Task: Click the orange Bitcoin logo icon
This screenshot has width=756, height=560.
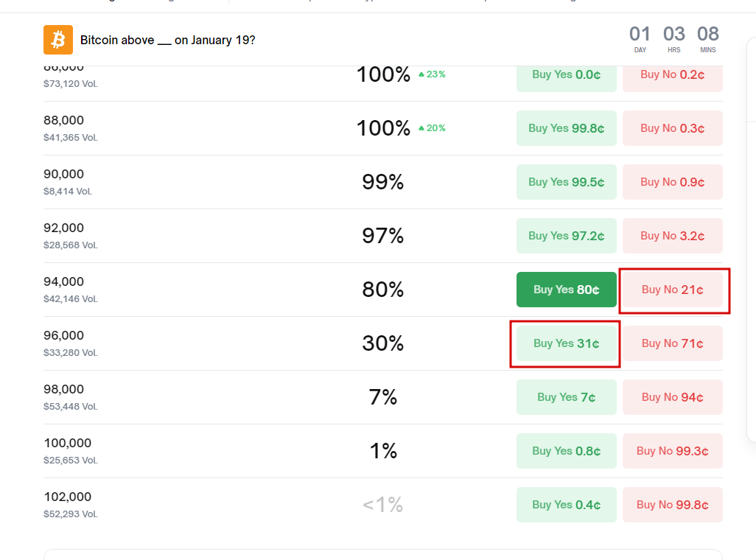Action: pyautogui.click(x=58, y=40)
